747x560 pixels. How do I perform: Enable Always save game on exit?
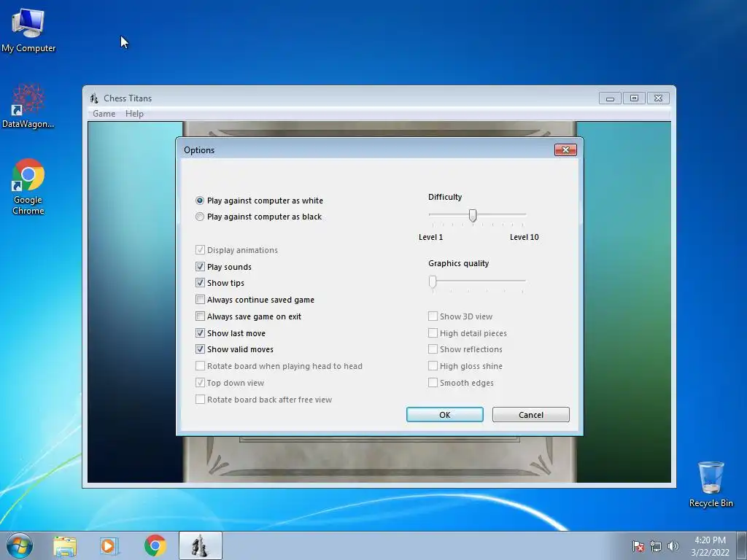pos(200,316)
